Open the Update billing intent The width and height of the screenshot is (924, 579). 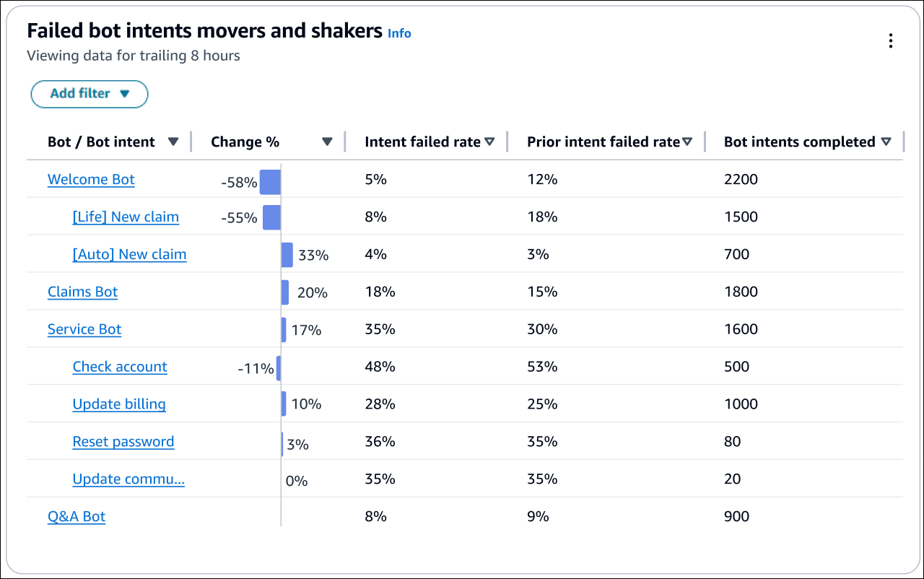pos(118,404)
